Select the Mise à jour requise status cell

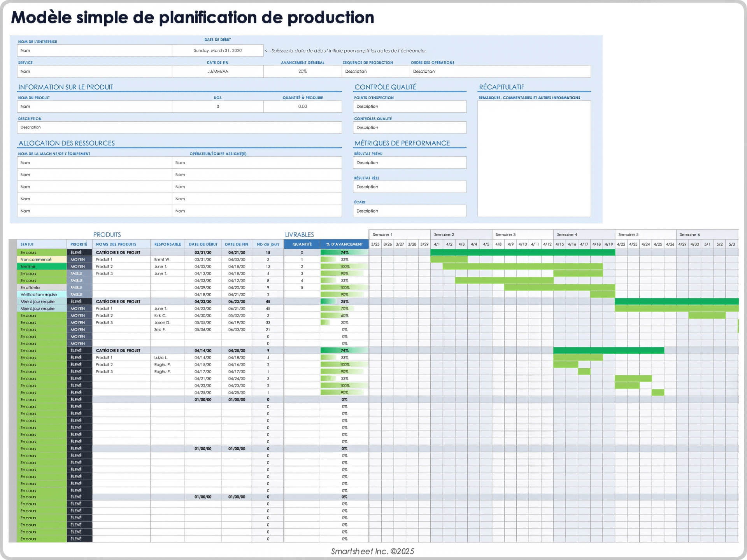tap(41, 301)
